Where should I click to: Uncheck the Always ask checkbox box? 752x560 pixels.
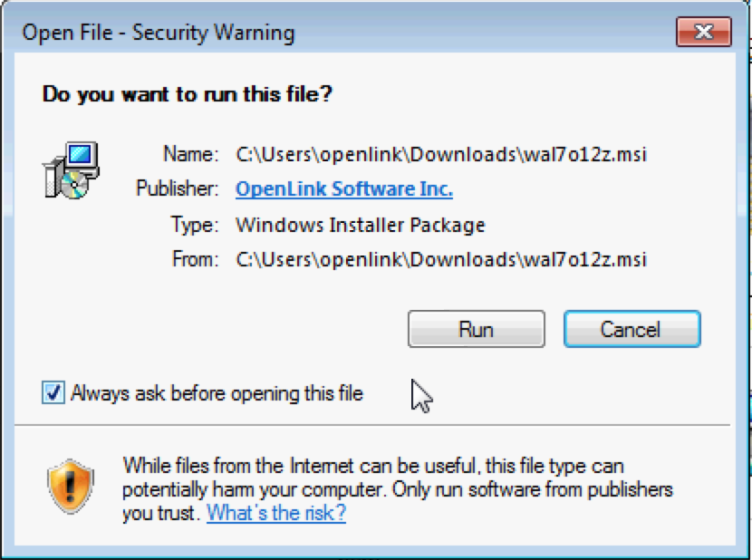tap(53, 392)
